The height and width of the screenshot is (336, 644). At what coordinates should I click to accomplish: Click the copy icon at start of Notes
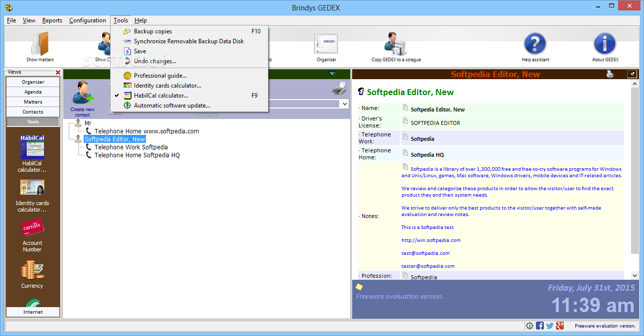click(405, 167)
